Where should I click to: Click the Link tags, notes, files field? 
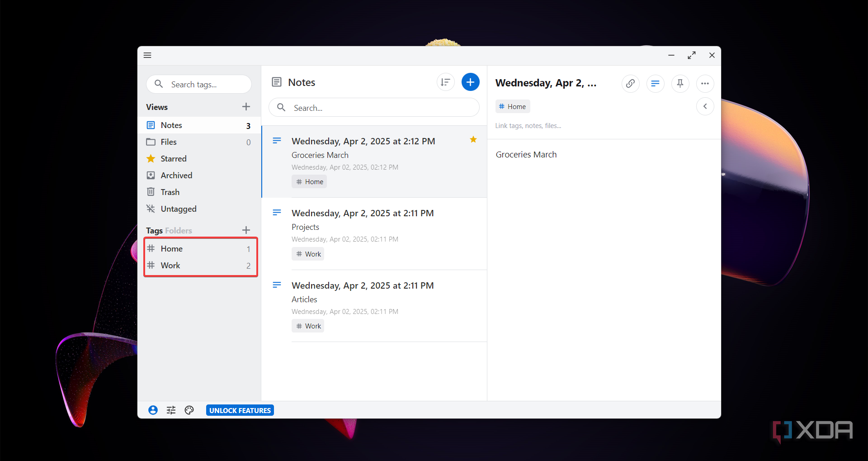(x=528, y=126)
